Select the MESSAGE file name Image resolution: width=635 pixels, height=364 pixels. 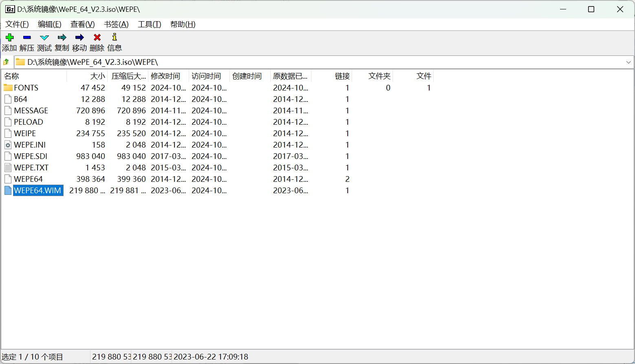point(31,110)
